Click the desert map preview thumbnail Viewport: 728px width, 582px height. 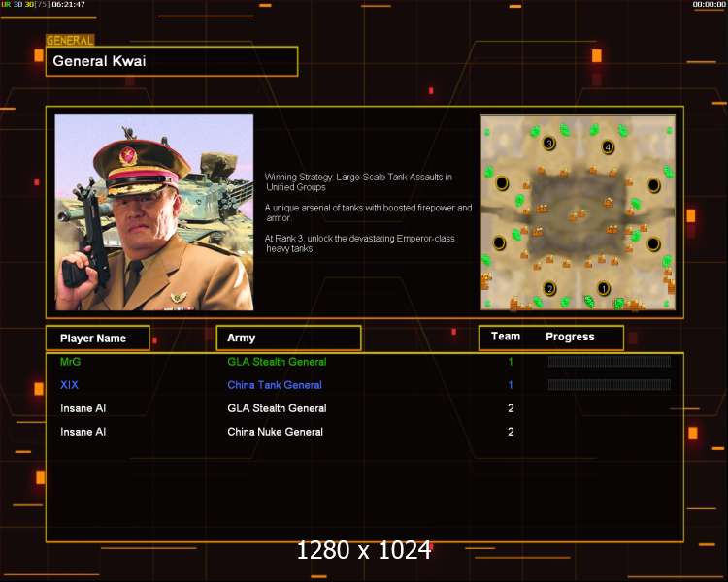pos(578,212)
